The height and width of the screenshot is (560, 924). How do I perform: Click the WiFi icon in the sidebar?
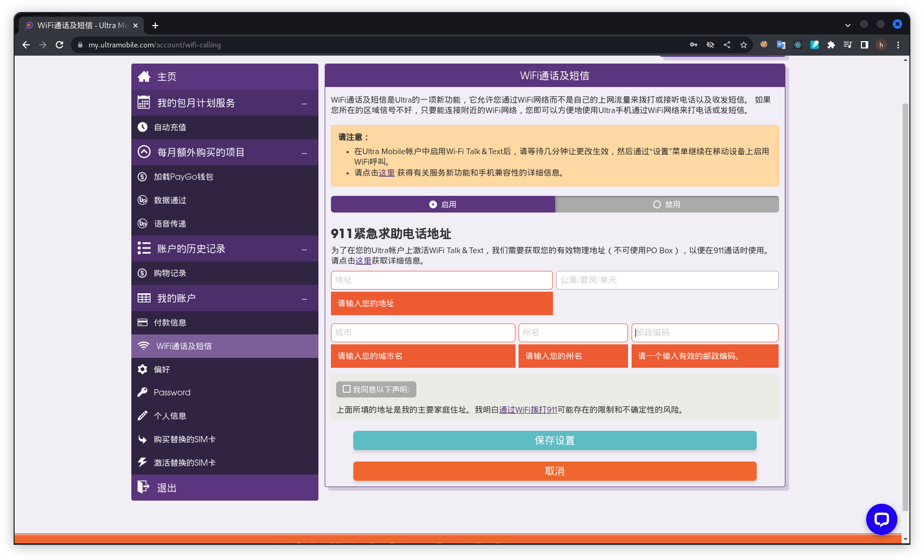tap(143, 346)
